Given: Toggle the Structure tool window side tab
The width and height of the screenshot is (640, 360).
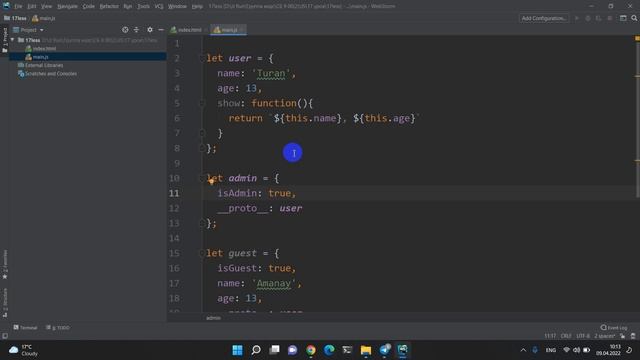Looking at the screenshot, I should click(x=5, y=302).
